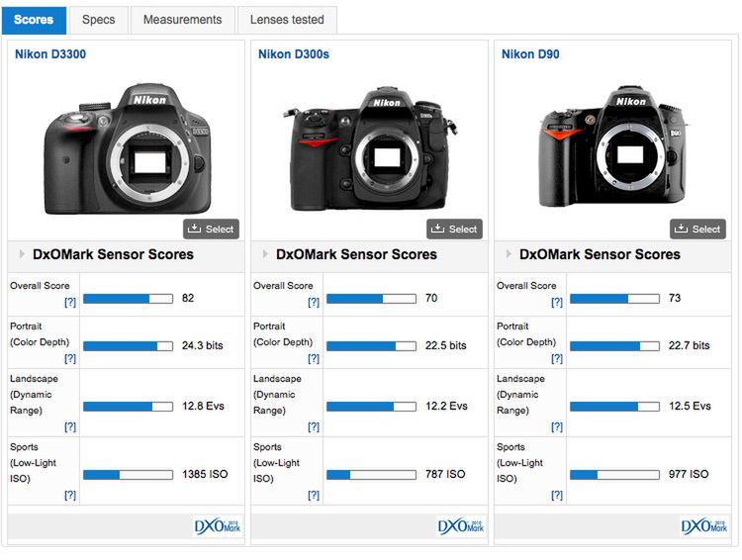The image size is (742, 560).
Task: Click DxOMark logo under Nikon D3300 column
Action: pos(218,526)
